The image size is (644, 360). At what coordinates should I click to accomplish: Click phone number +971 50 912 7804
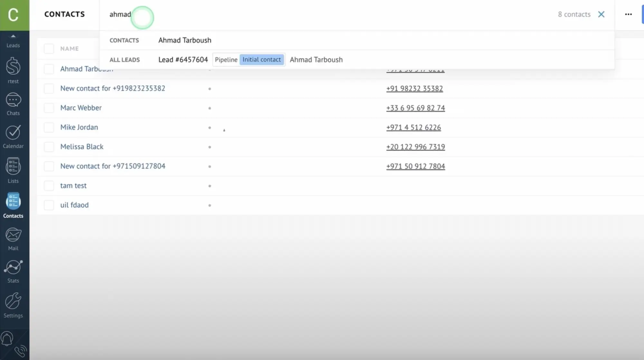pyautogui.click(x=415, y=166)
